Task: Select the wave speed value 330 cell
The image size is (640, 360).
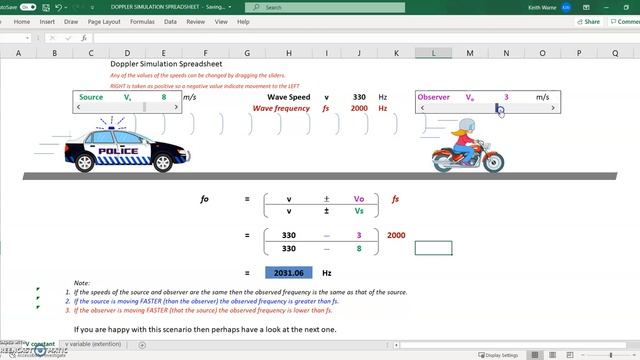Action: (x=359, y=97)
